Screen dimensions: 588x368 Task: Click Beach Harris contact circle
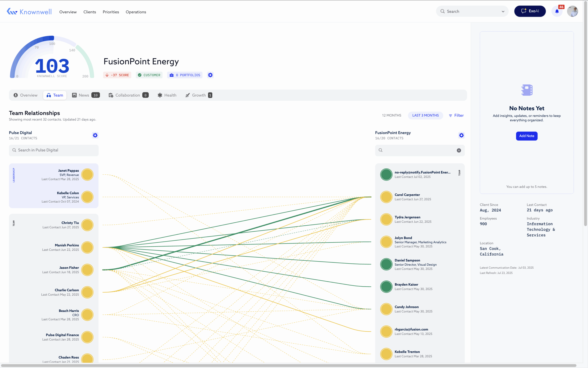[x=88, y=315]
